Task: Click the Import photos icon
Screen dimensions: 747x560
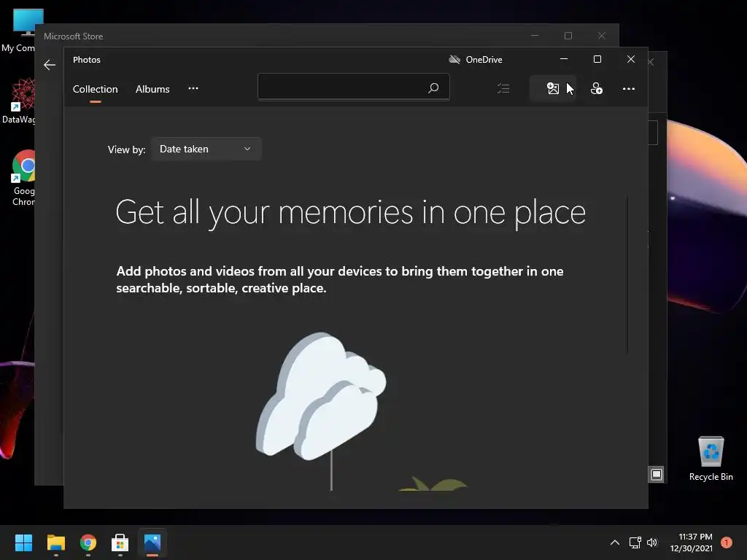Action: pos(553,88)
